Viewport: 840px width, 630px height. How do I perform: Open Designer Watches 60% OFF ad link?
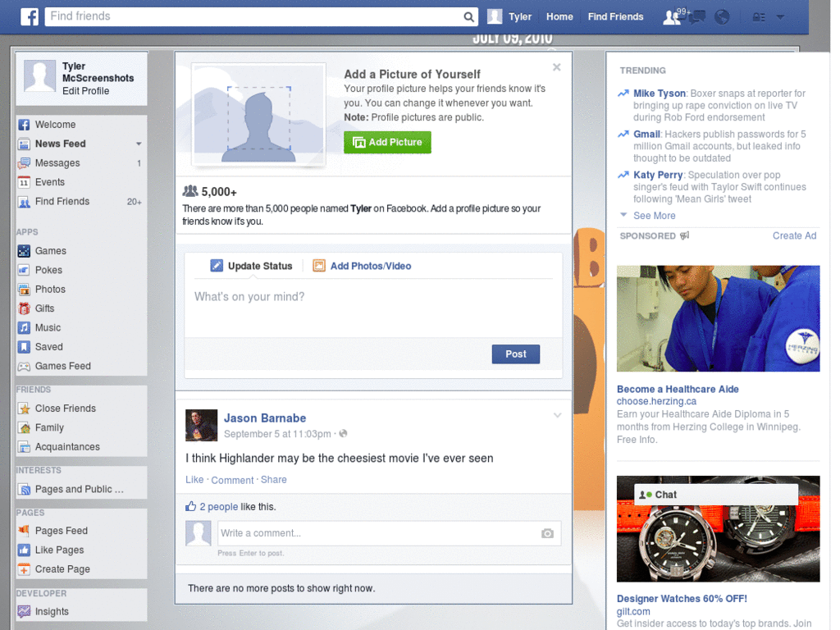(x=682, y=599)
